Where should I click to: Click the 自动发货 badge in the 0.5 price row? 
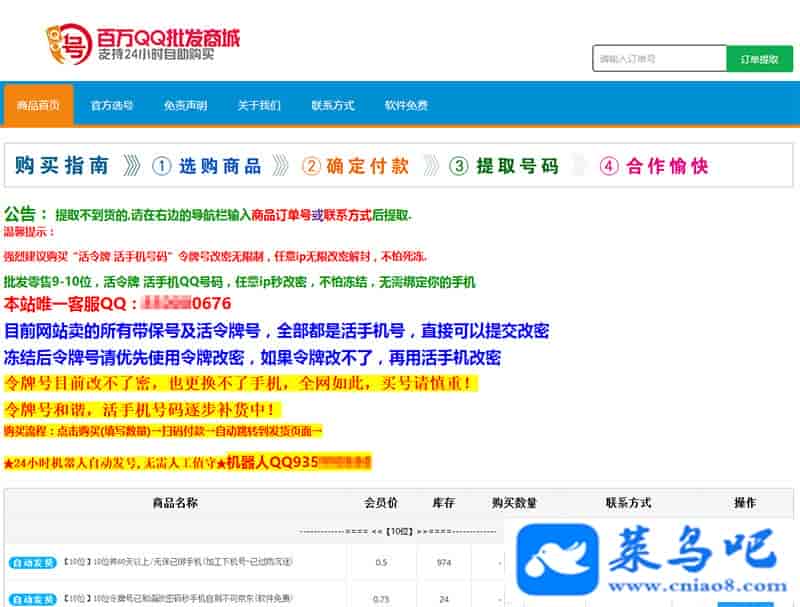32,563
